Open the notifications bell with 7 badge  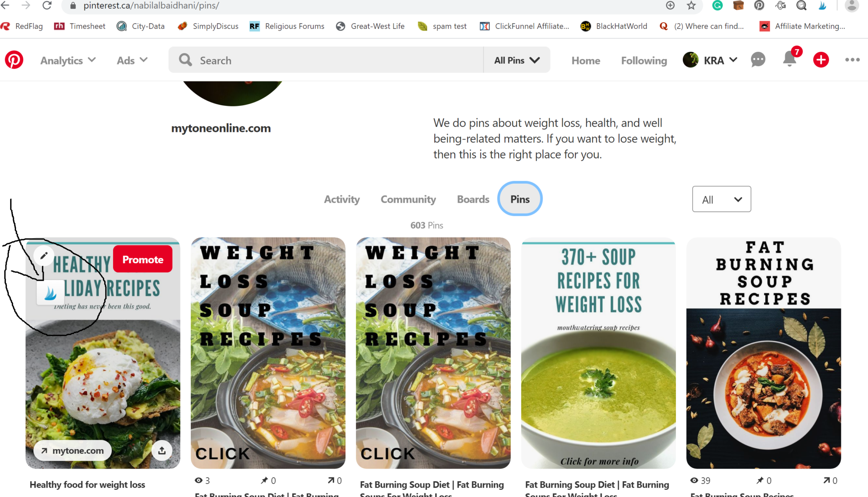[x=790, y=59]
